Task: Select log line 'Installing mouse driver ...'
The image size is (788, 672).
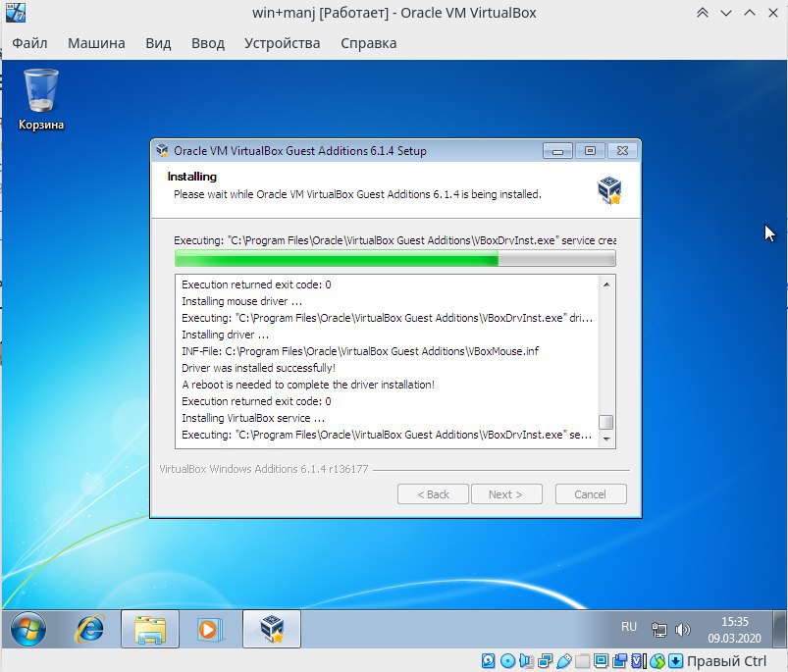Action: (x=241, y=301)
